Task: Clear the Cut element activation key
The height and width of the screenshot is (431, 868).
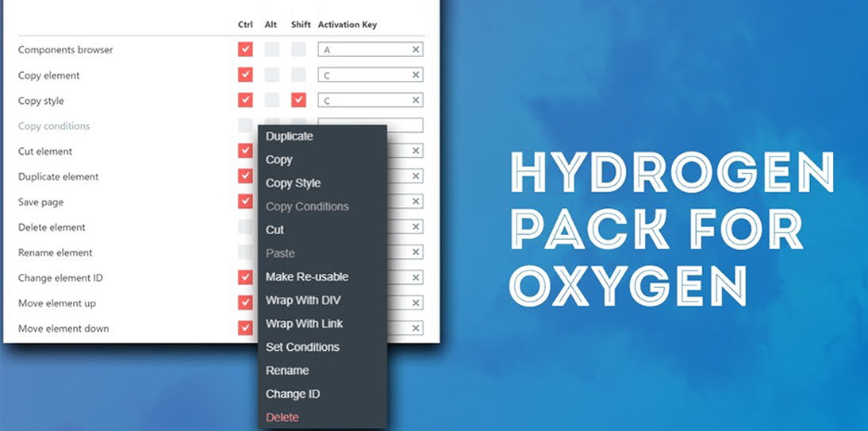Action: tap(416, 152)
